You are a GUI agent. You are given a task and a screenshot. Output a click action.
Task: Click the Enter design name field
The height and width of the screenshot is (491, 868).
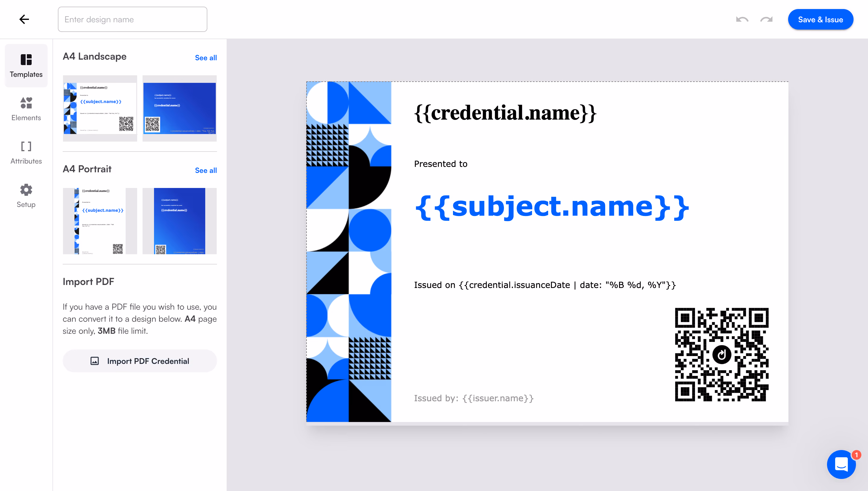tap(133, 20)
